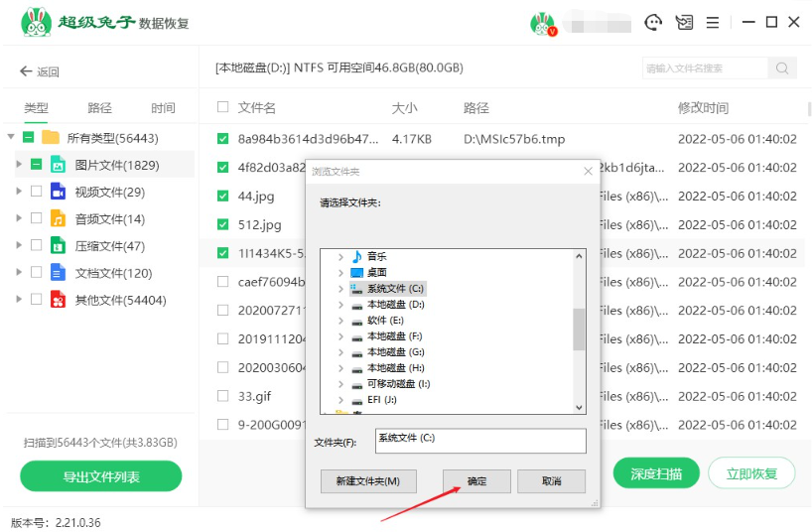The image size is (812, 532).
Task: Click the customer service headset icon
Action: point(653,22)
